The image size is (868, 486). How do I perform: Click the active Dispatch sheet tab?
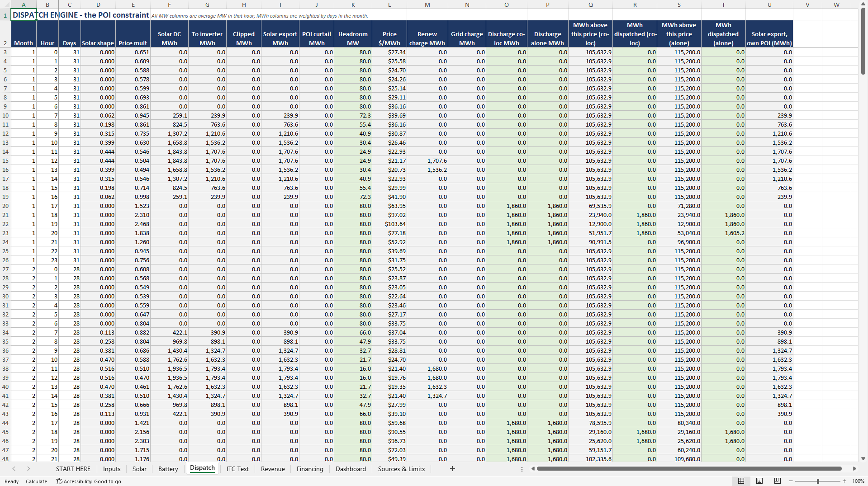pyautogui.click(x=202, y=468)
